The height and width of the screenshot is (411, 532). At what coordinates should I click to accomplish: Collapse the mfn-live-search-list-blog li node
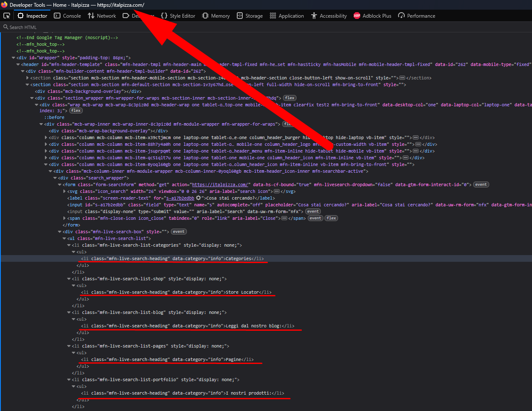pos(69,313)
